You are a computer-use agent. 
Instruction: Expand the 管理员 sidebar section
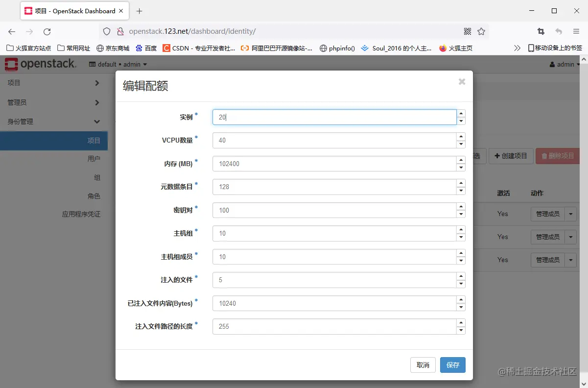click(x=54, y=102)
